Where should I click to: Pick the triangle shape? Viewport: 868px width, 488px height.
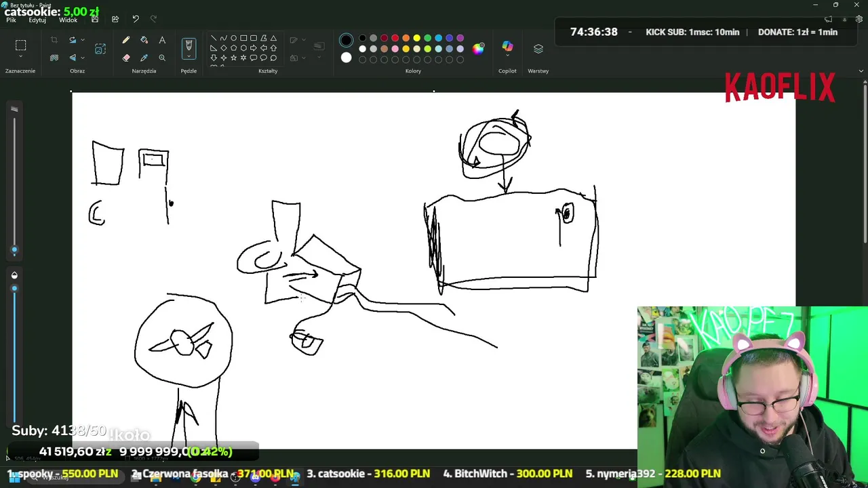point(273,38)
